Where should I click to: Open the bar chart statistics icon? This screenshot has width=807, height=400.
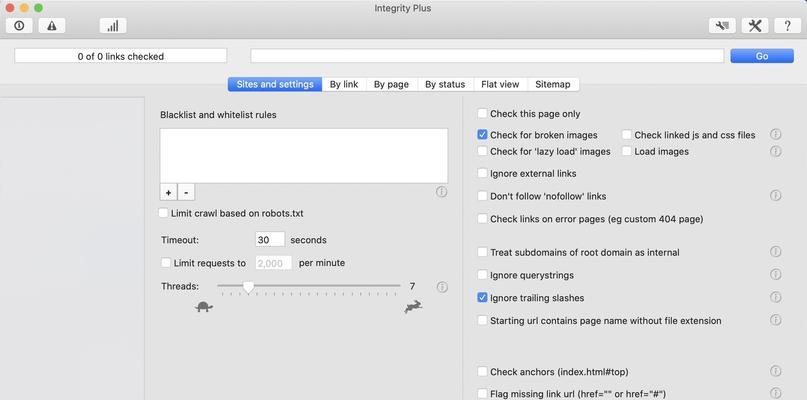(x=113, y=26)
